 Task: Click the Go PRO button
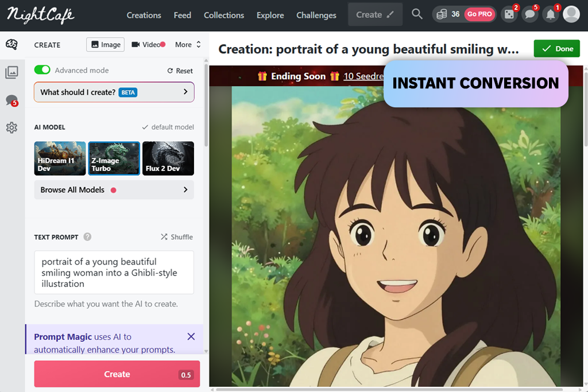click(x=479, y=14)
